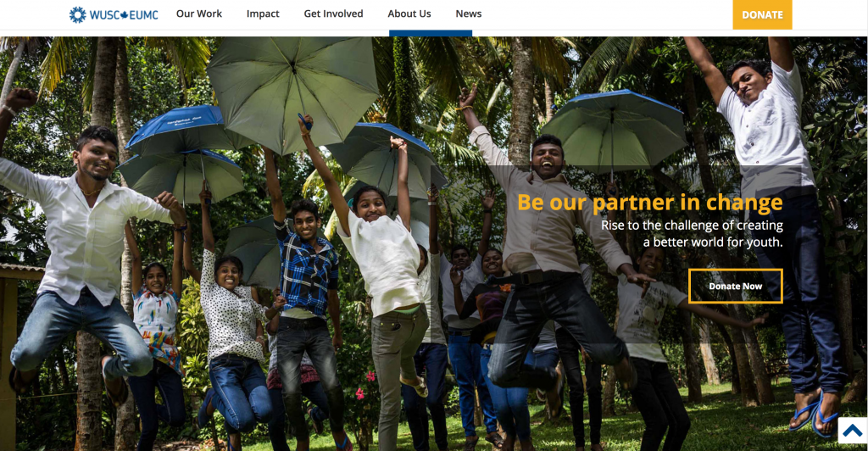The height and width of the screenshot is (451, 868).
Task: Click the Donate Now outlined button
Action: (x=736, y=286)
